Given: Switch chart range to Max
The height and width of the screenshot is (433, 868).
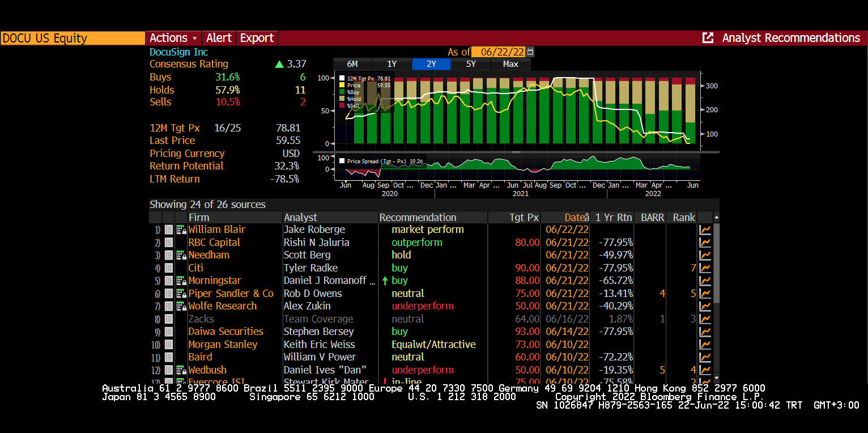Looking at the screenshot, I should pyautogui.click(x=510, y=64).
